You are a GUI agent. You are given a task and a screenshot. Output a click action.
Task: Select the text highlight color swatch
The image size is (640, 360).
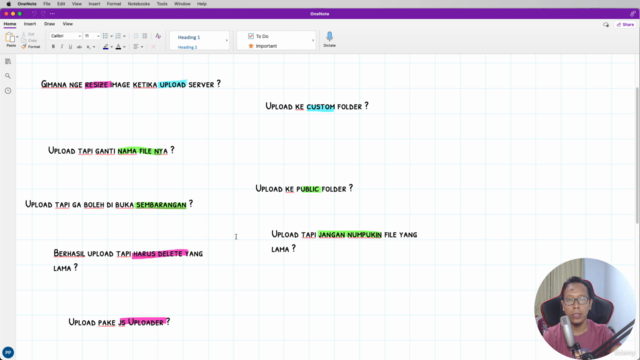[x=106, y=47]
